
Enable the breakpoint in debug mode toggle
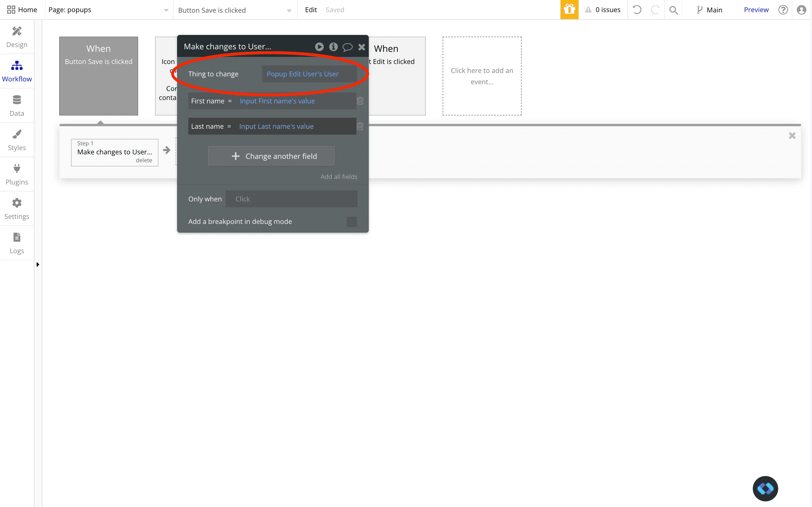coord(351,221)
